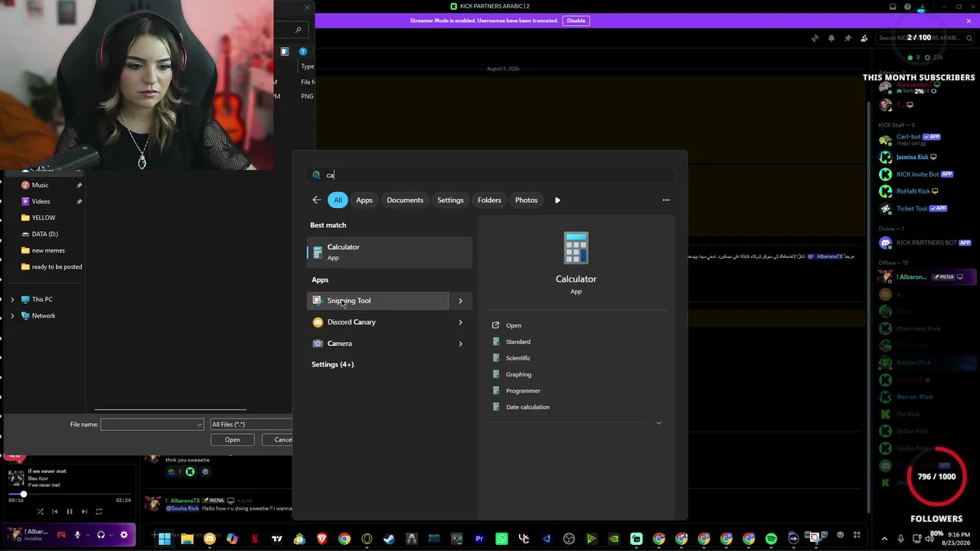Click the Discord notification settings bell

831,38
